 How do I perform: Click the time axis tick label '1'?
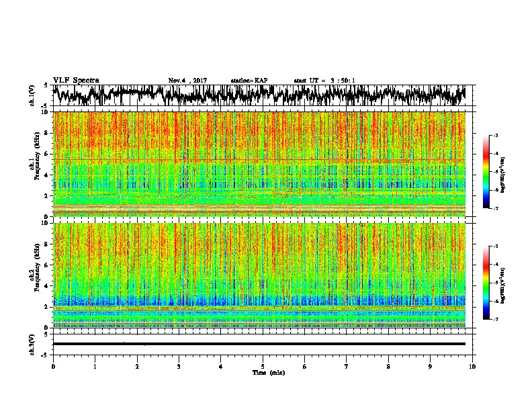click(x=95, y=367)
